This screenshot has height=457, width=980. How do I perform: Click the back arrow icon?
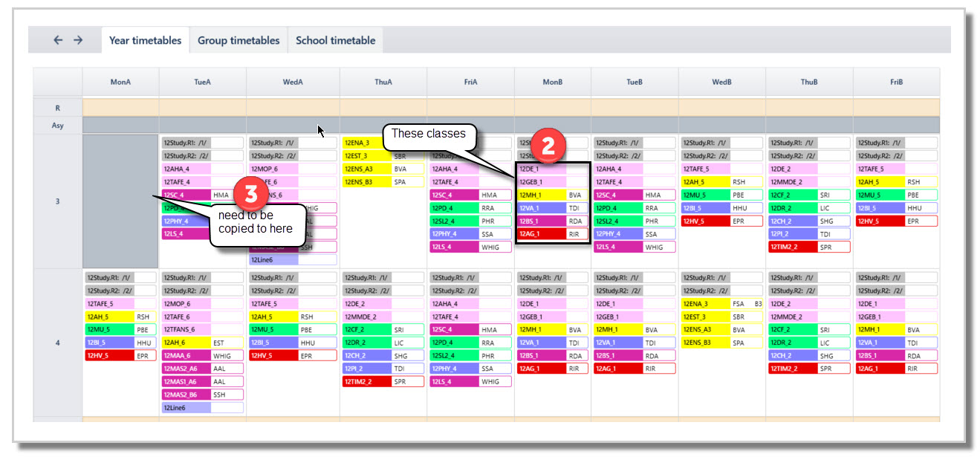(x=58, y=40)
